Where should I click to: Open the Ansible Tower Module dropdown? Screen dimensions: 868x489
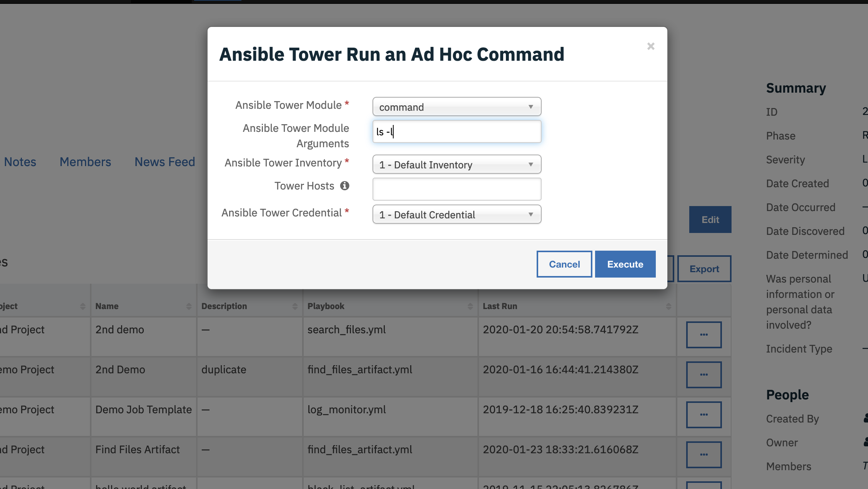[x=457, y=107]
